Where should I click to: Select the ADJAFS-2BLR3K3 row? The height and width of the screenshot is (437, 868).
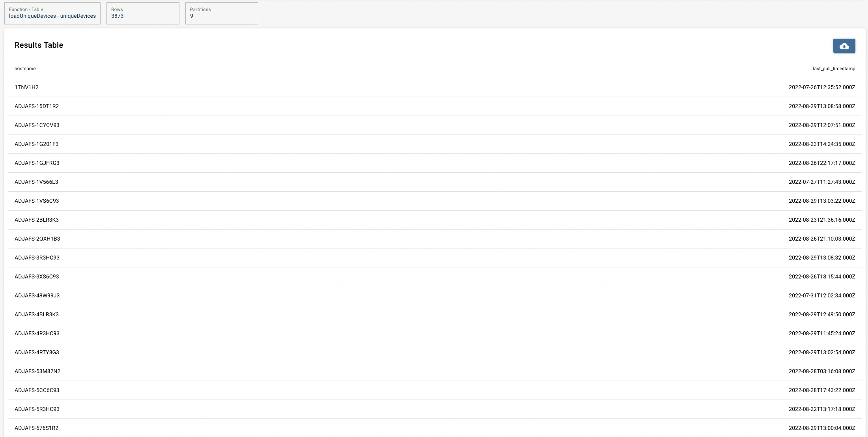435,220
